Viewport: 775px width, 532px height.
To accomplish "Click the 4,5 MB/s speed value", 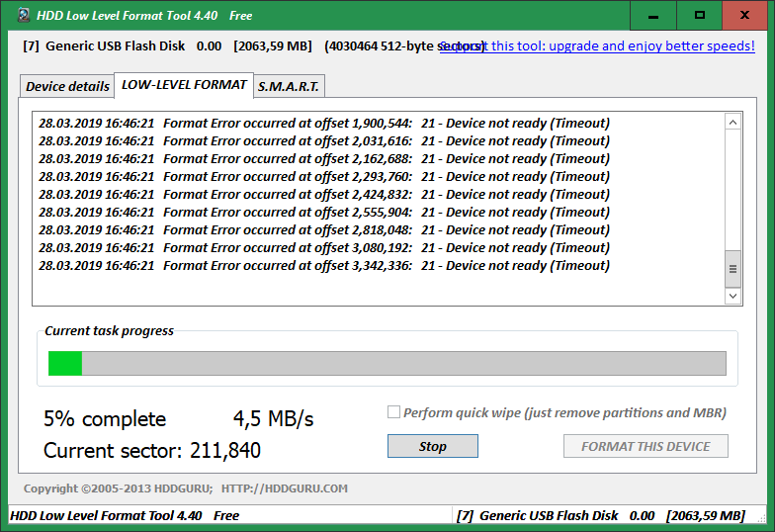I will 273,419.
